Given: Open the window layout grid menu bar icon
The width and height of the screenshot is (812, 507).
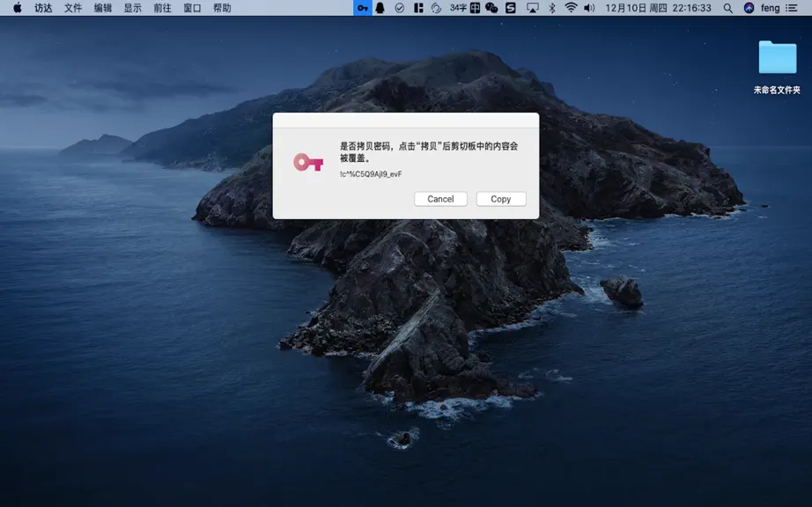Looking at the screenshot, I should [418, 8].
